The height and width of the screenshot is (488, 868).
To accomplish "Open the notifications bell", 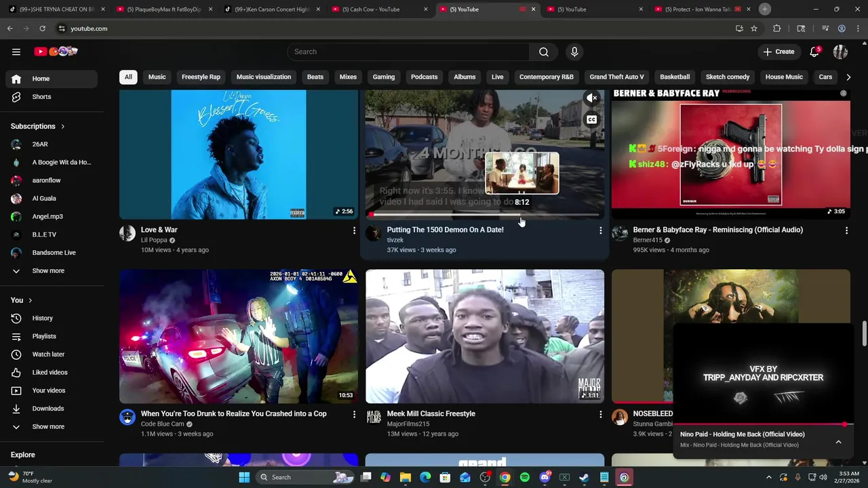I will tap(814, 52).
